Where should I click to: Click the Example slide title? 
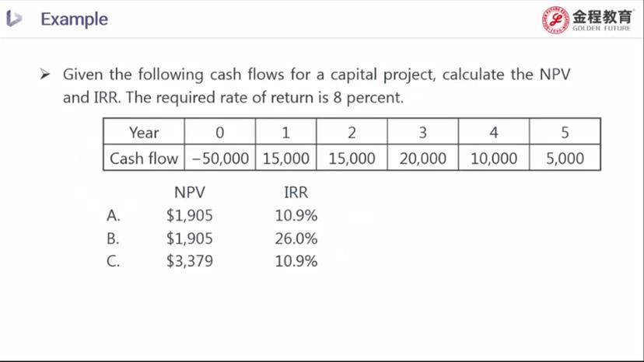(x=75, y=19)
